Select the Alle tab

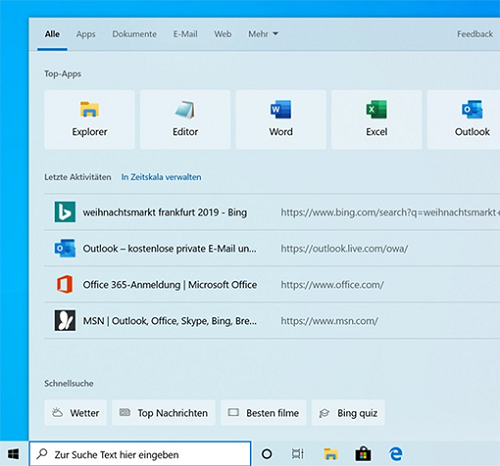(52, 34)
